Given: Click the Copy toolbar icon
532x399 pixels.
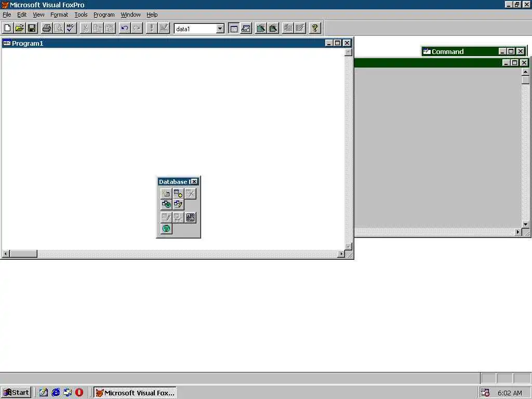Looking at the screenshot, I should (x=98, y=28).
